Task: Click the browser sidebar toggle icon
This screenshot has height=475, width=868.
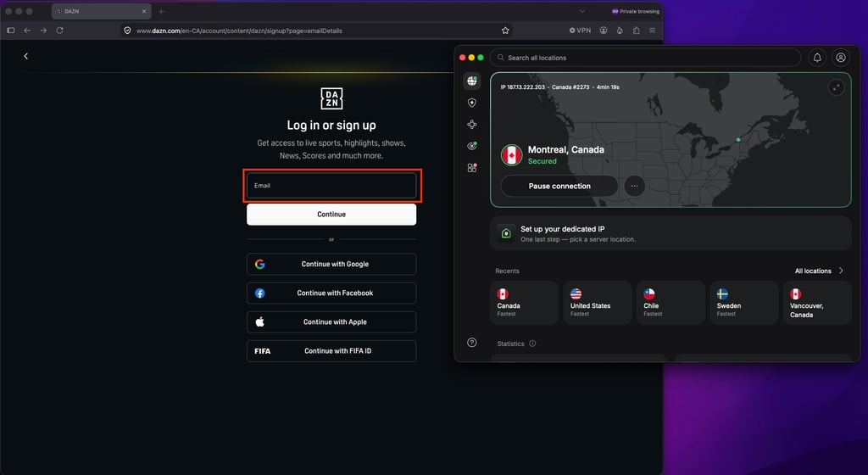Action: [x=10, y=31]
